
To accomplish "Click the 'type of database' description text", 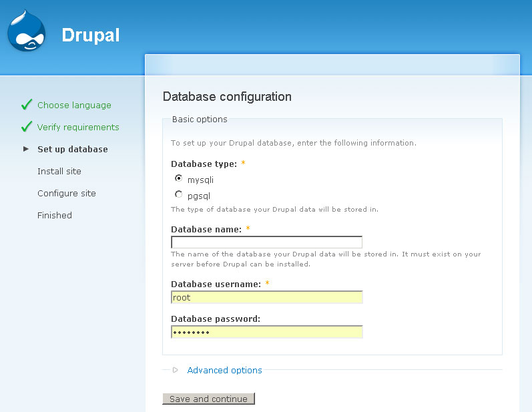I will click(274, 210).
